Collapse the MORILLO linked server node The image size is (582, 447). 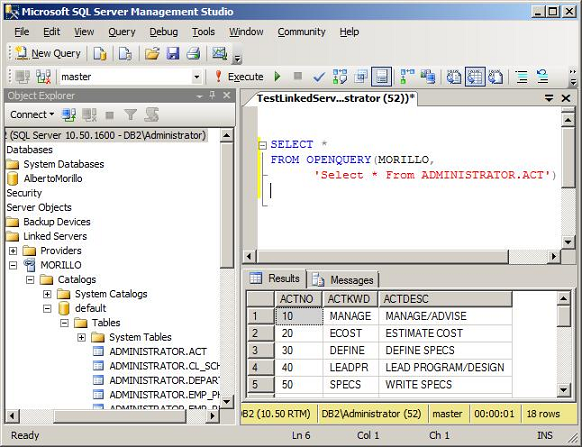pyautogui.click(x=13, y=265)
